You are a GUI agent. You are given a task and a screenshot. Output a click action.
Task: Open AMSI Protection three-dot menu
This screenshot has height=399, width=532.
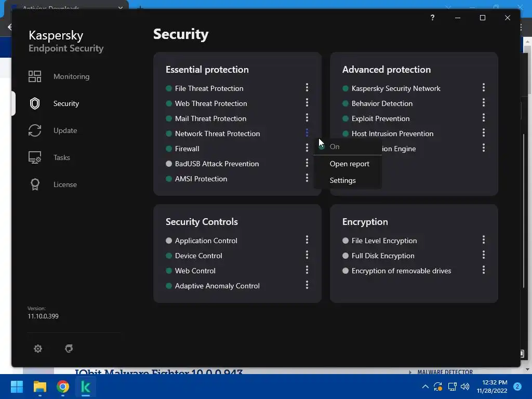pos(307,178)
